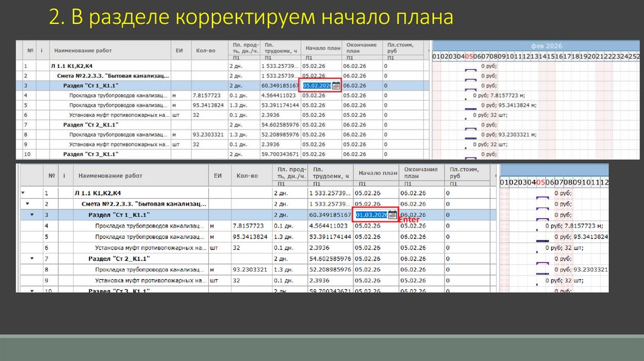Select 'Раздел Ст 3_К1.1' name in upper table

click(91, 154)
